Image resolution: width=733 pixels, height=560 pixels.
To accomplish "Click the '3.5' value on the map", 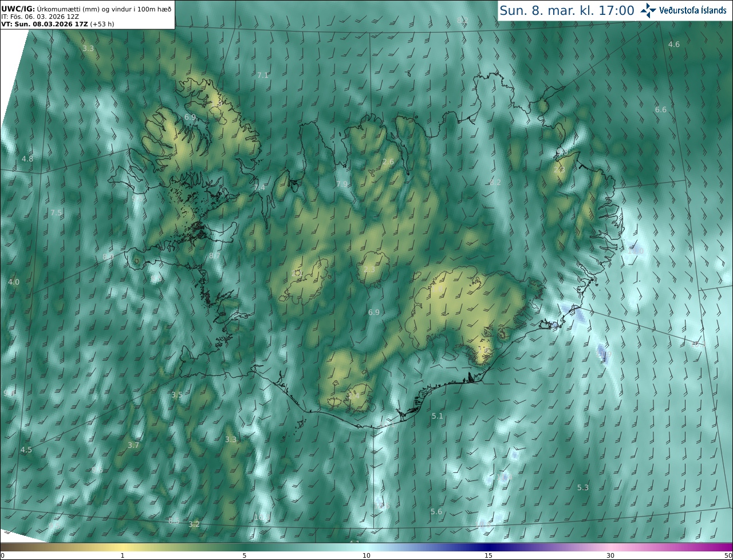I will (x=177, y=395).
